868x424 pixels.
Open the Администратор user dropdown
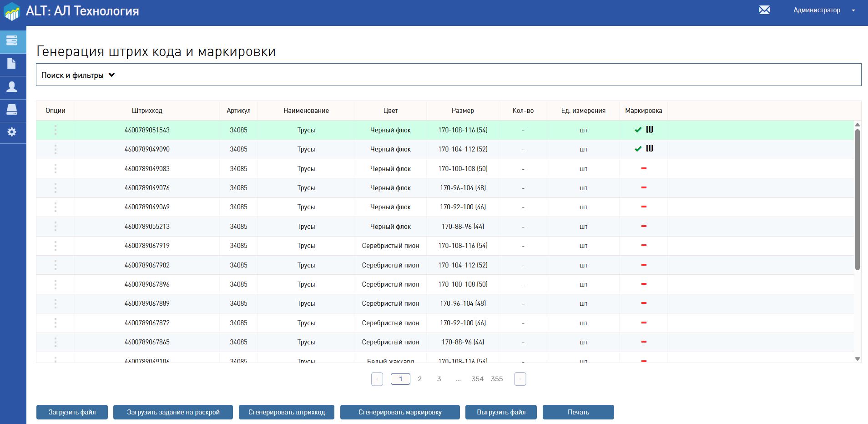click(x=824, y=10)
